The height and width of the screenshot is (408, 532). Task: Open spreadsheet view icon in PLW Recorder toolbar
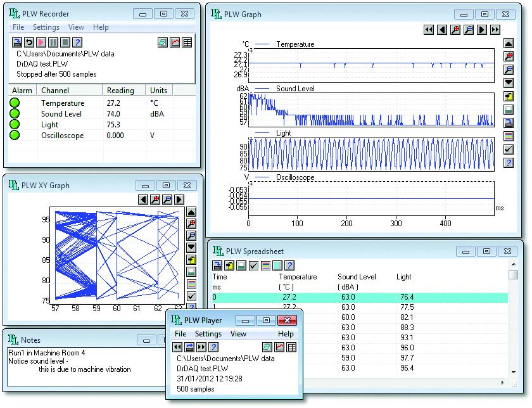pyautogui.click(x=187, y=42)
